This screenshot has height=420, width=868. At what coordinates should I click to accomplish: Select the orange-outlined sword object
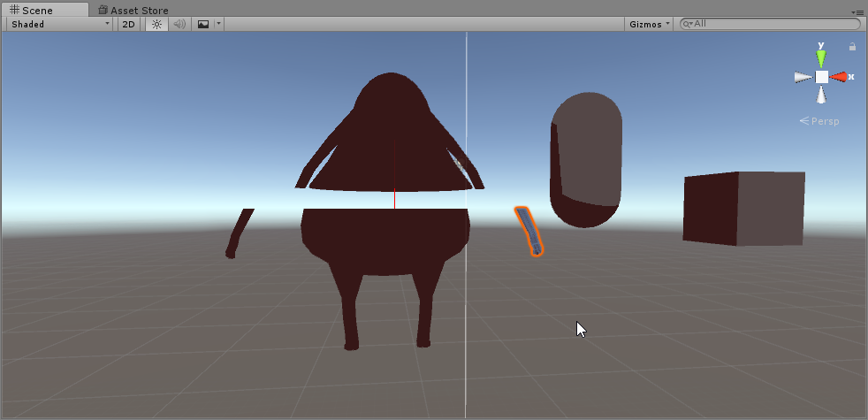pos(529,231)
